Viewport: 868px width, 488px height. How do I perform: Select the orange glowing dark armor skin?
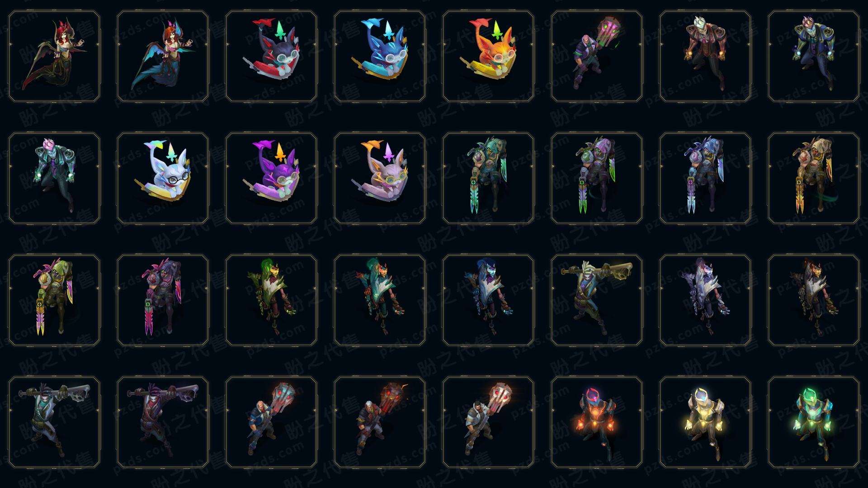click(597, 422)
